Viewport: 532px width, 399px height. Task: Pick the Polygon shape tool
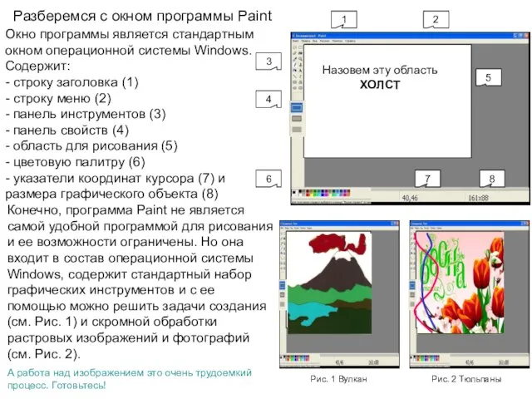point(300,82)
